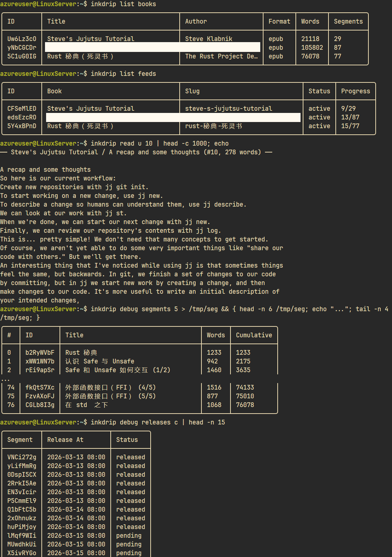Click the pending status for segment lMqf9WIi
Screen dimensions: 392x557
(x=129, y=536)
